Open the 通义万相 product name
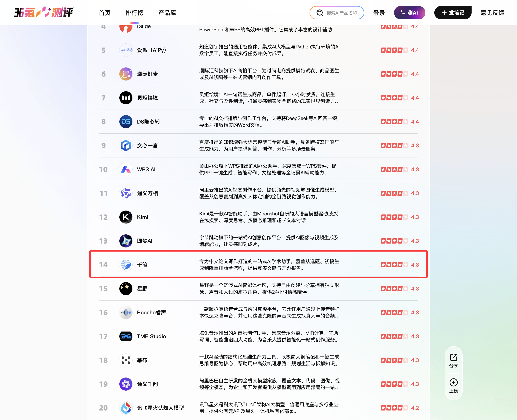517x420 pixels. point(147,193)
